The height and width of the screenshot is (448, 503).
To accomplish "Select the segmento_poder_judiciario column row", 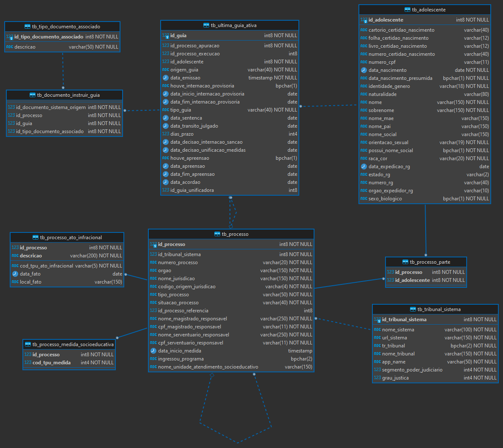I will 412,370.
